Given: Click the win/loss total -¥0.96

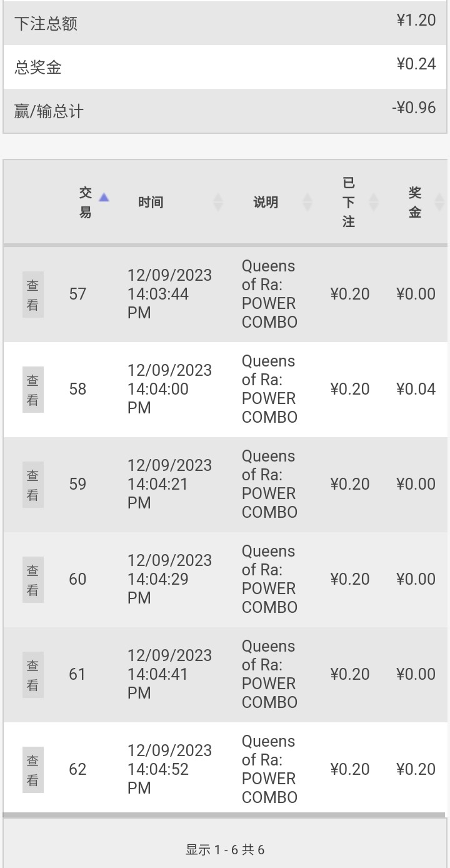Looking at the screenshot, I should click(414, 108).
